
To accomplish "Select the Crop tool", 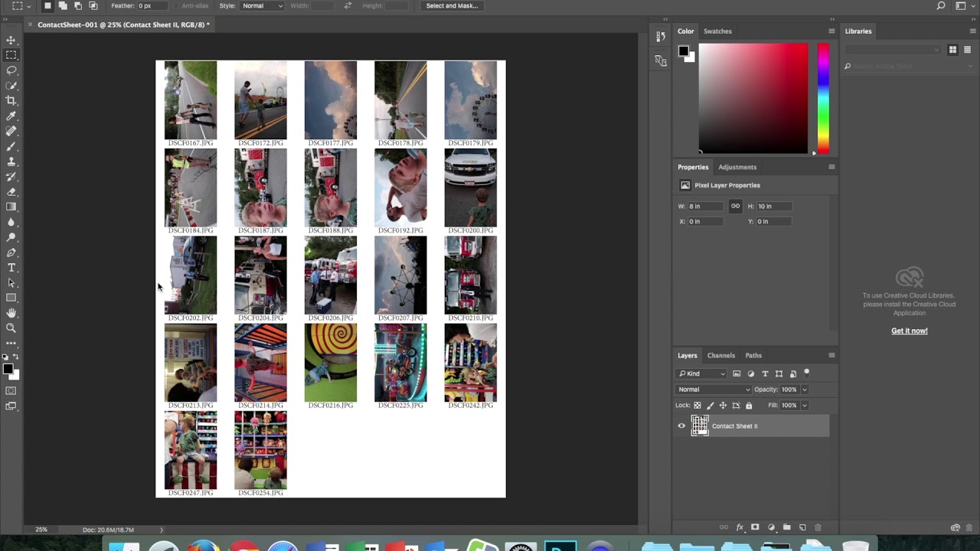I will (11, 100).
